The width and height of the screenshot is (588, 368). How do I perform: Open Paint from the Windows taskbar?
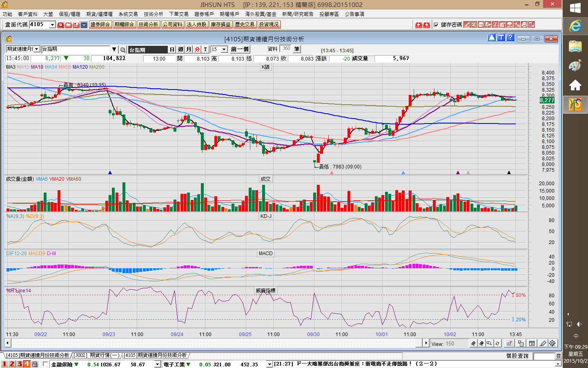(575, 65)
